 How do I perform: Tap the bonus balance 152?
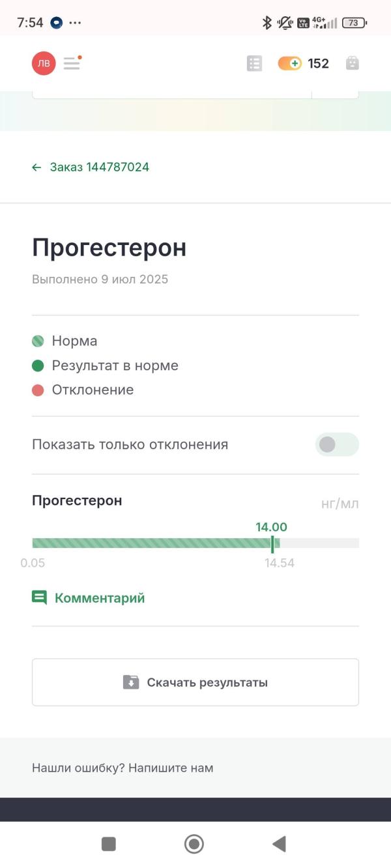click(x=319, y=63)
